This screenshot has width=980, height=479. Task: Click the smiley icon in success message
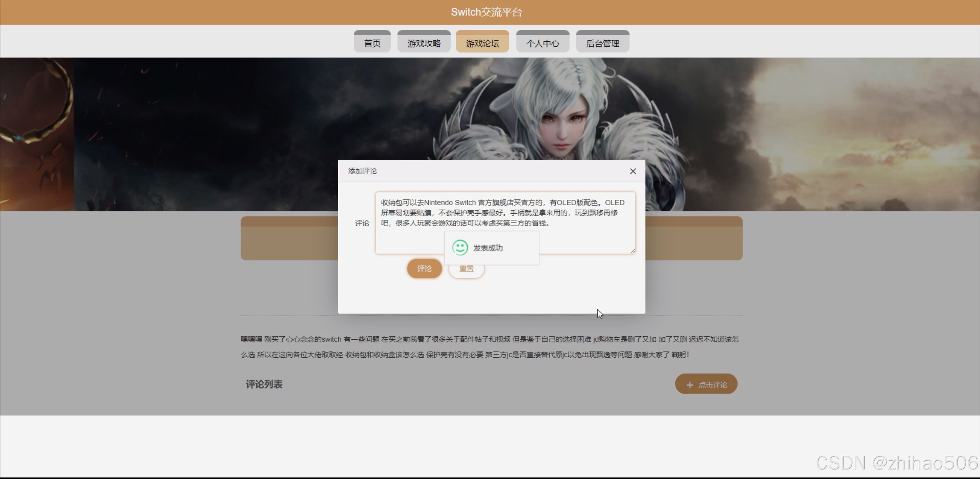[460, 247]
